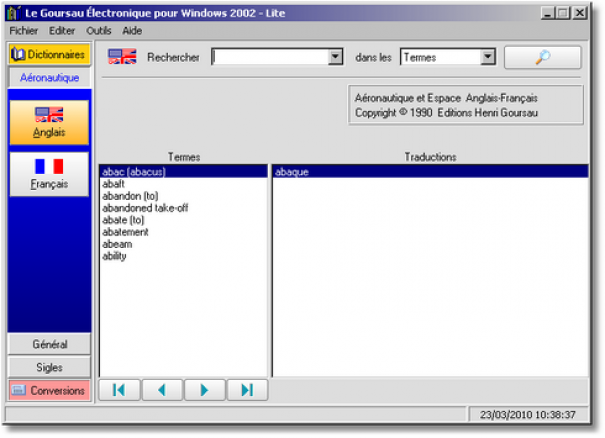Select term 'abeam'
The image size is (605, 438).
[183, 244]
